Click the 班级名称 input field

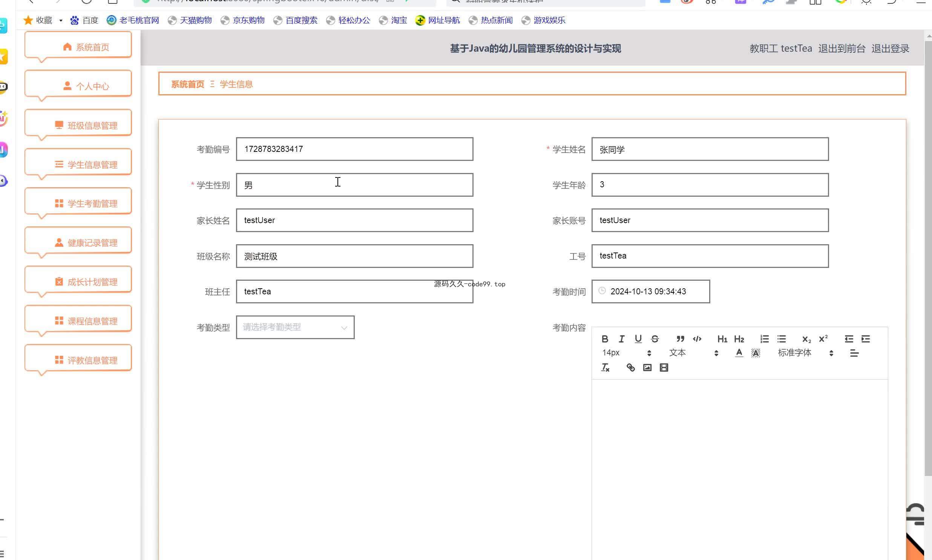[354, 256]
